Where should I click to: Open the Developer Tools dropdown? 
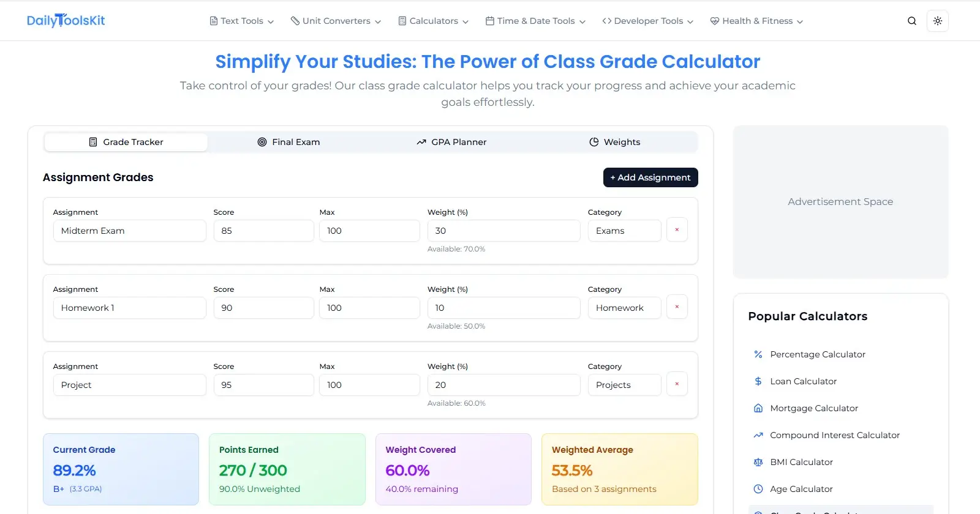click(x=647, y=20)
